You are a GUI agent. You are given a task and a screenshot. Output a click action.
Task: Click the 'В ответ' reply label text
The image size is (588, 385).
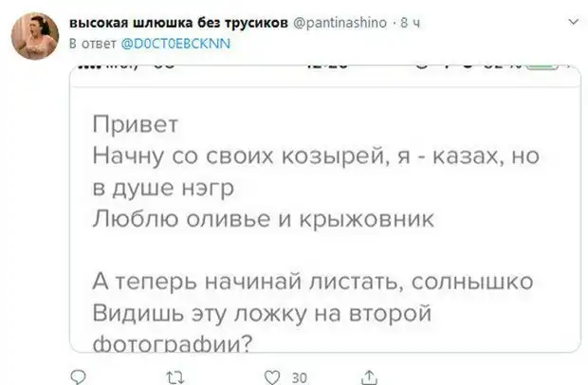90,43
